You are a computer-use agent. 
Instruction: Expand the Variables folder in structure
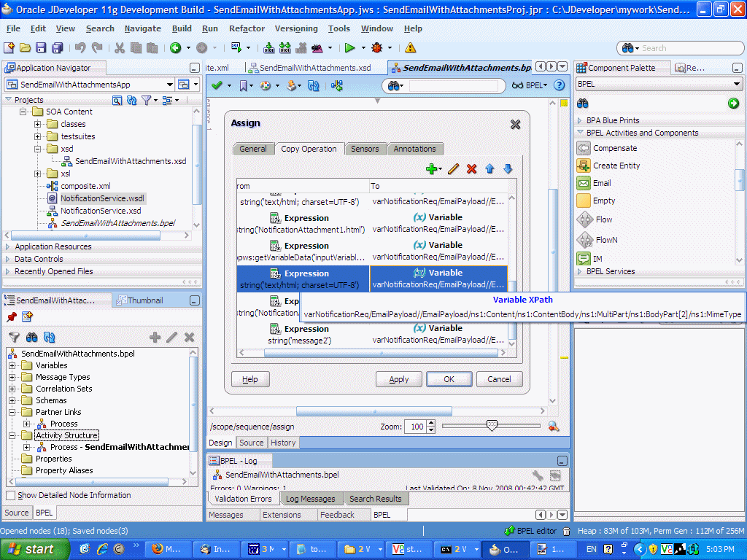pyautogui.click(x=12, y=366)
